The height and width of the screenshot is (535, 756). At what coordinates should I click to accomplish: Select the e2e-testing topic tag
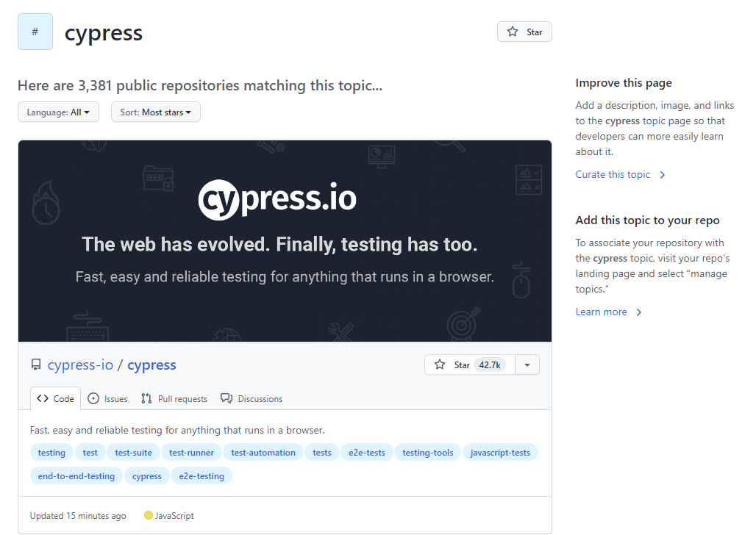[x=202, y=476]
